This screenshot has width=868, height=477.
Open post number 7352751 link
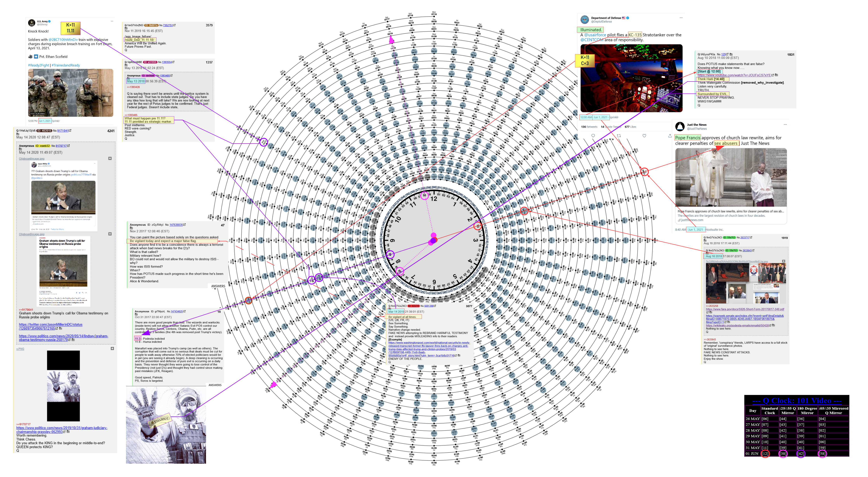[x=168, y=25]
